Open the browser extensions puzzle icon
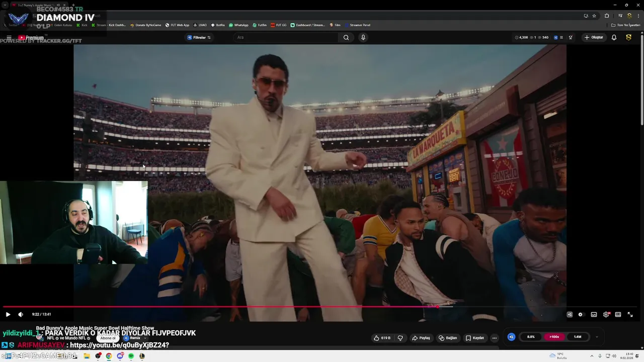Viewport: 644px width, 362px height. tap(607, 16)
